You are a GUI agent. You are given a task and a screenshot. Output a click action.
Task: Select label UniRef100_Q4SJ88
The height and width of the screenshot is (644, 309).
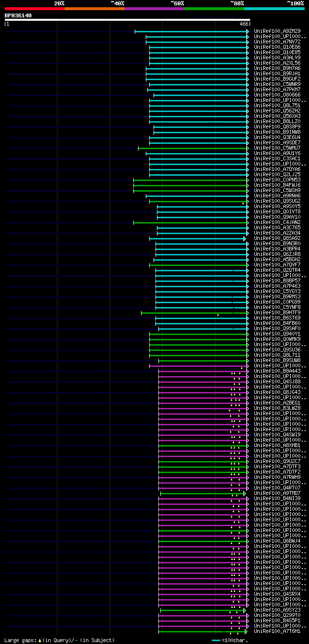tap(277, 382)
